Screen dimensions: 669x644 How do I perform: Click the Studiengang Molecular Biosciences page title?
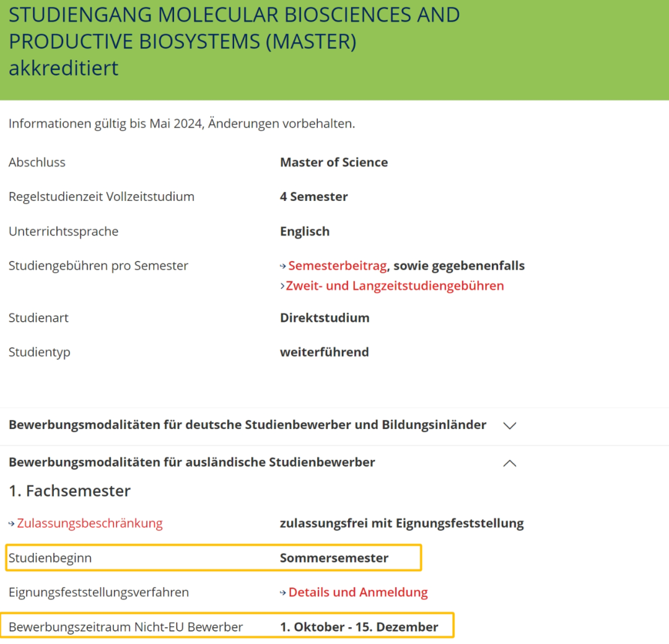tap(234, 41)
